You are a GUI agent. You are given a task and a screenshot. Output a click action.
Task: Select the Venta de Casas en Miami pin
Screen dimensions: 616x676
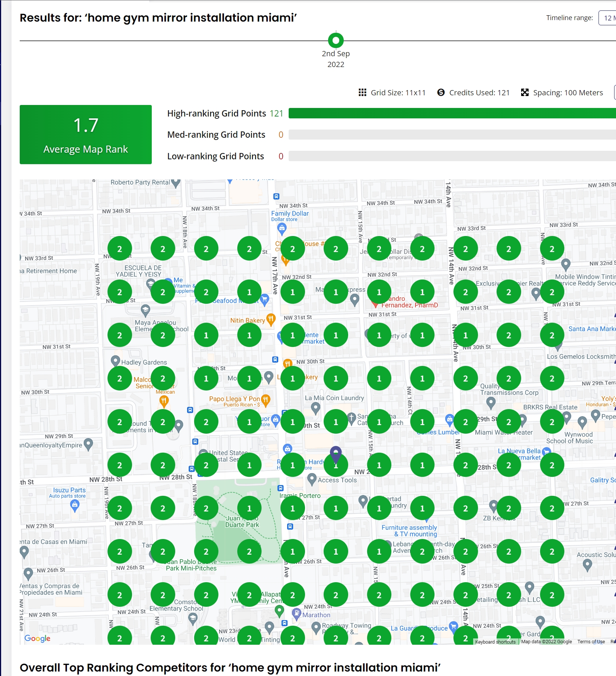pyautogui.click(x=24, y=552)
